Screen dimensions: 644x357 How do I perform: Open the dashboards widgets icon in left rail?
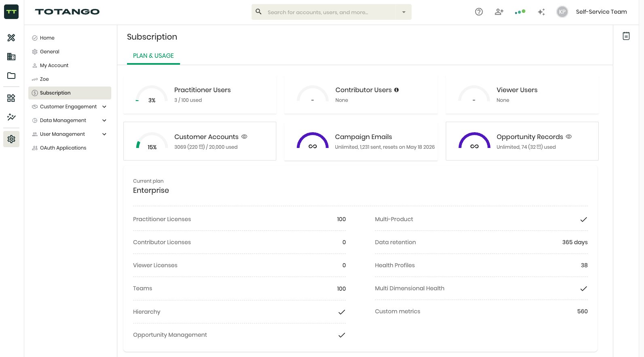[11, 98]
